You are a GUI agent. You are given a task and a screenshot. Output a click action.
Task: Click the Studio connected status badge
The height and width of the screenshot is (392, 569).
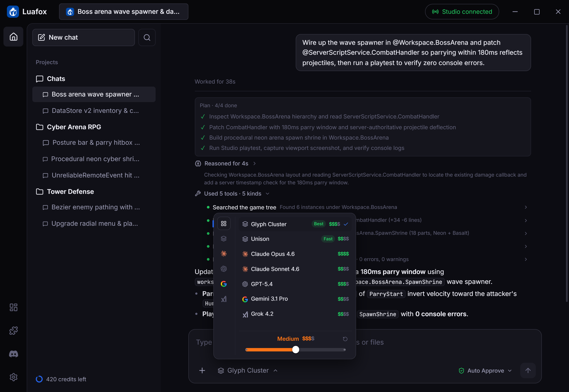462,12
